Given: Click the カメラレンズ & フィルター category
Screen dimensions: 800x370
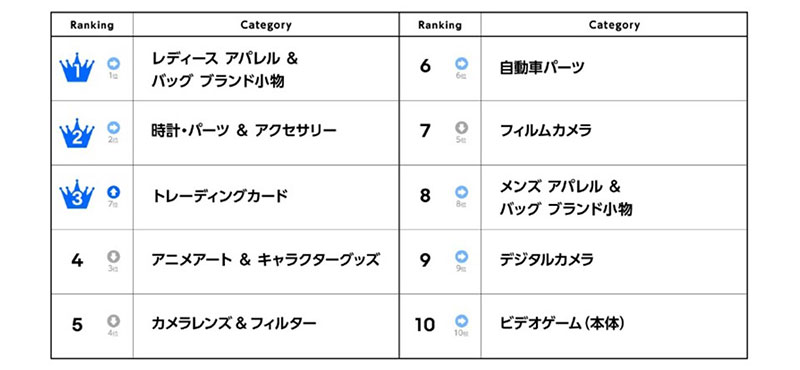Looking at the screenshot, I should 234,324.
